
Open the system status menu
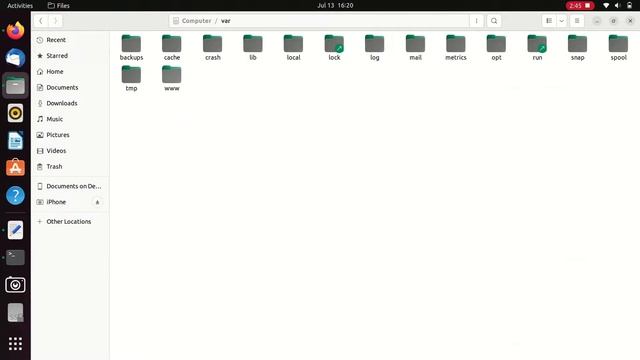click(618, 5)
